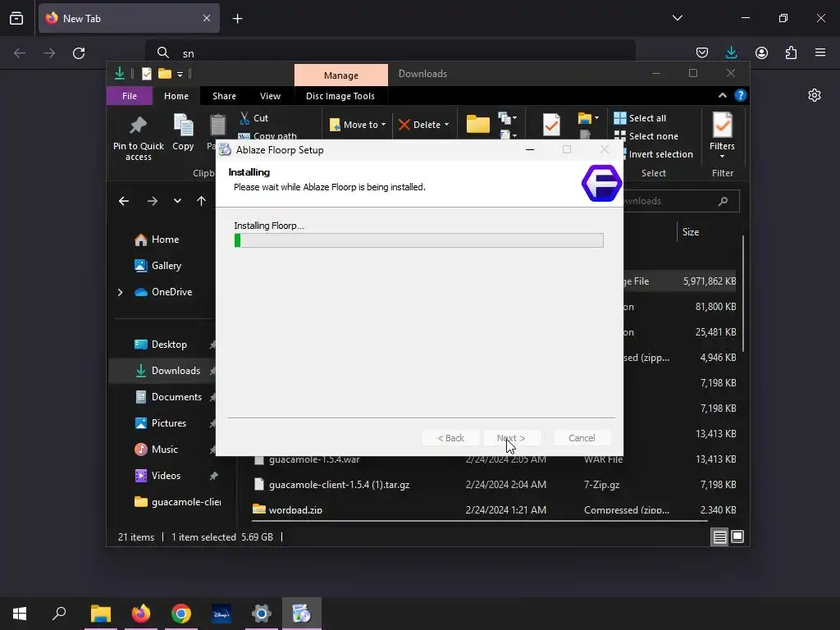
Task: Go back in Firefox browser
Action: 20,53
